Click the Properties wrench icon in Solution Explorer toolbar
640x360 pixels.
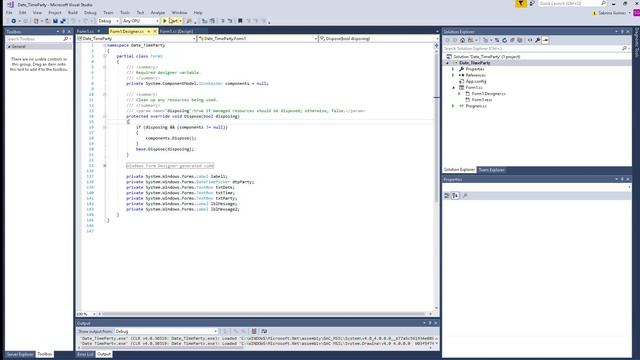[x=538, y=40]
